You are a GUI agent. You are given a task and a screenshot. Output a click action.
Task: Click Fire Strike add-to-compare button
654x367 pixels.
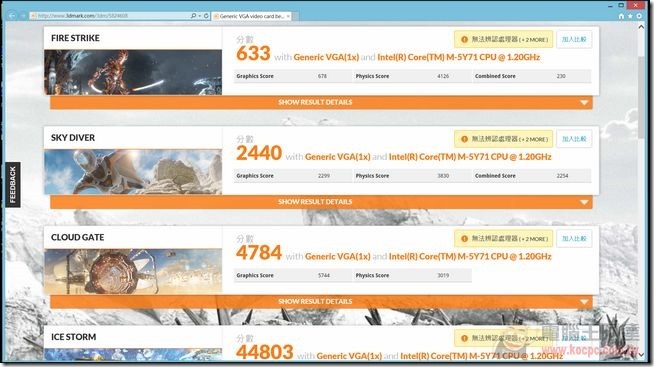[x=574, y=39]
